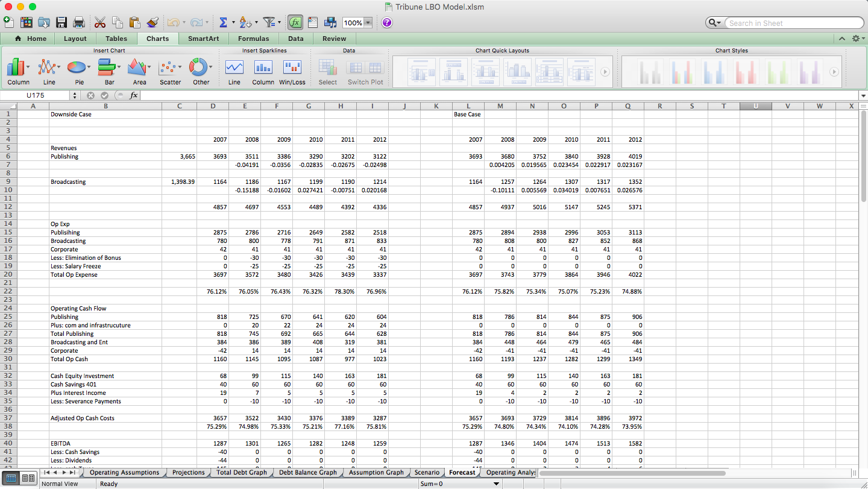Insert a Line sparkline
The width and height of the screenshot is (868, 489).
234,68
